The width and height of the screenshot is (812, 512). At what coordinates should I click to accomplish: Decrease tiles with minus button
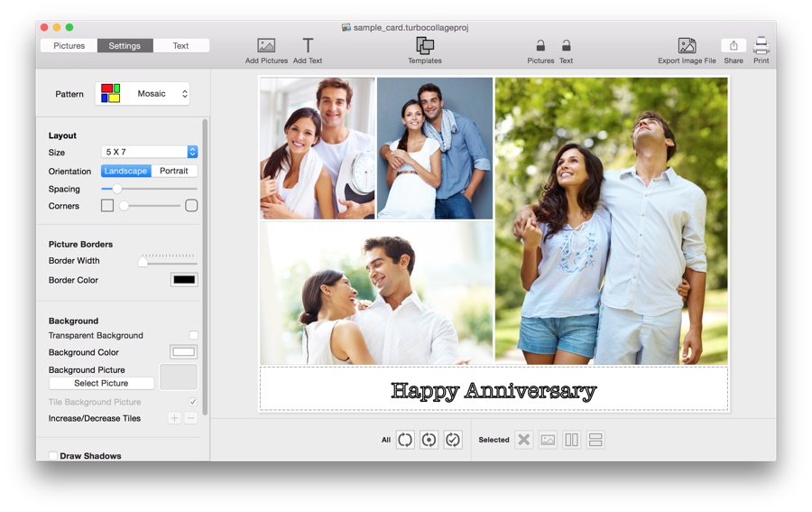pos(191,418)
